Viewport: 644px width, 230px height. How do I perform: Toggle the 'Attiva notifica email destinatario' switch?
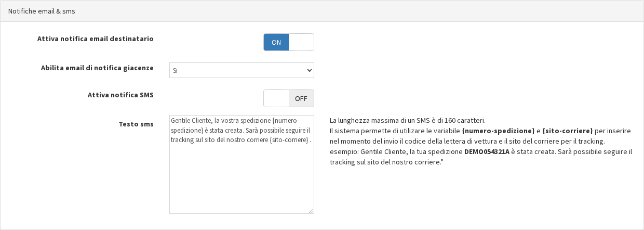(x=289, y=42)
